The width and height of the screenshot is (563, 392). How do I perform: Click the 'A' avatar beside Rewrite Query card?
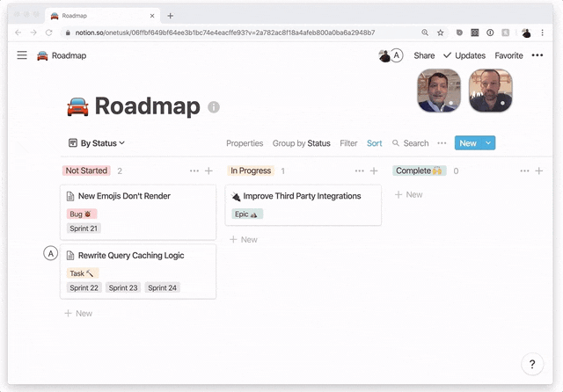(x=51, y=253)
